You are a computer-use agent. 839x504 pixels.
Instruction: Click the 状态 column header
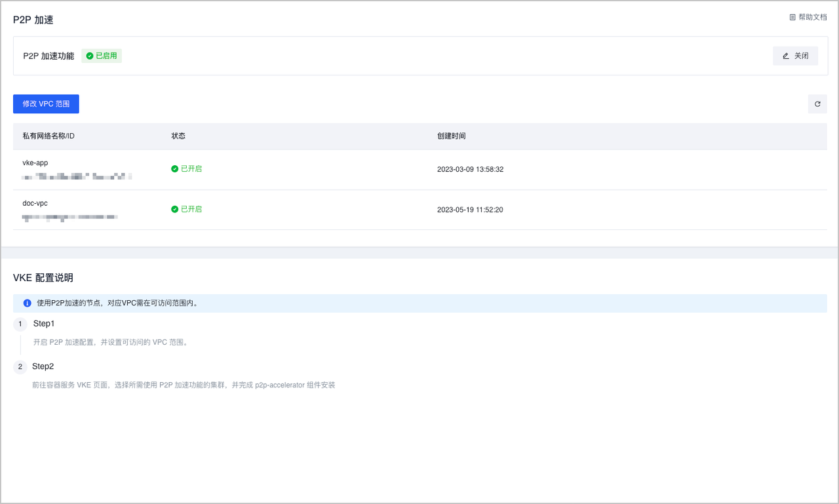[x=178, y=136]
